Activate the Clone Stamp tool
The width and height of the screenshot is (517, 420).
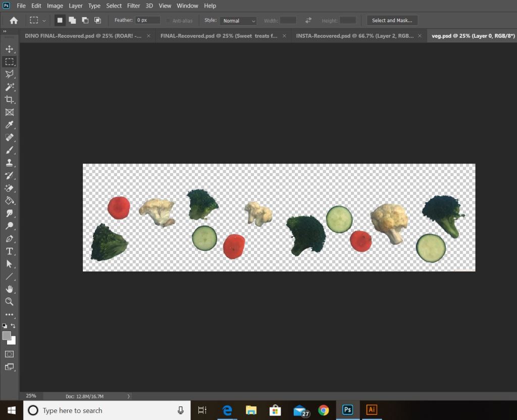click(x=9, y=163)
